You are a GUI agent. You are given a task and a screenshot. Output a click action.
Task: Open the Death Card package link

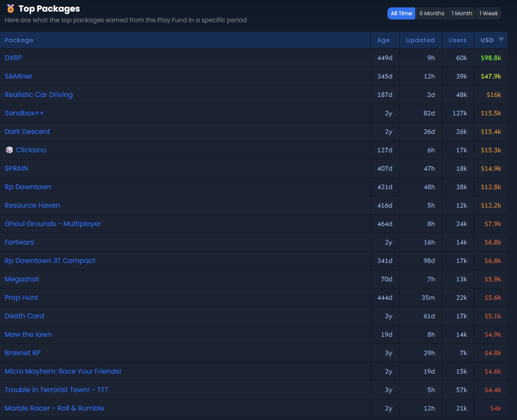[24, 316]
